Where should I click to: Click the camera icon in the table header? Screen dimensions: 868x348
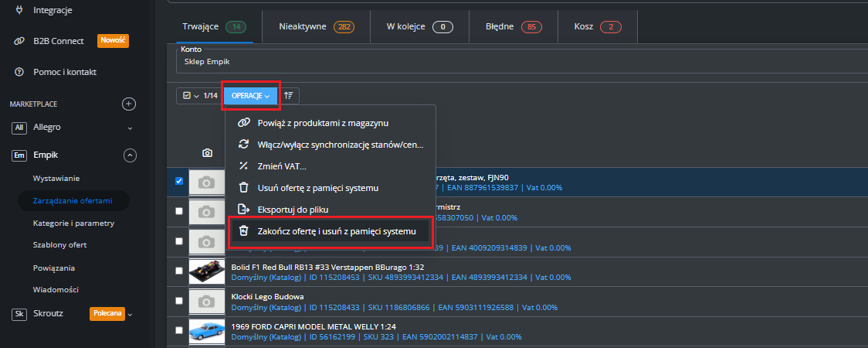(207, 153)
